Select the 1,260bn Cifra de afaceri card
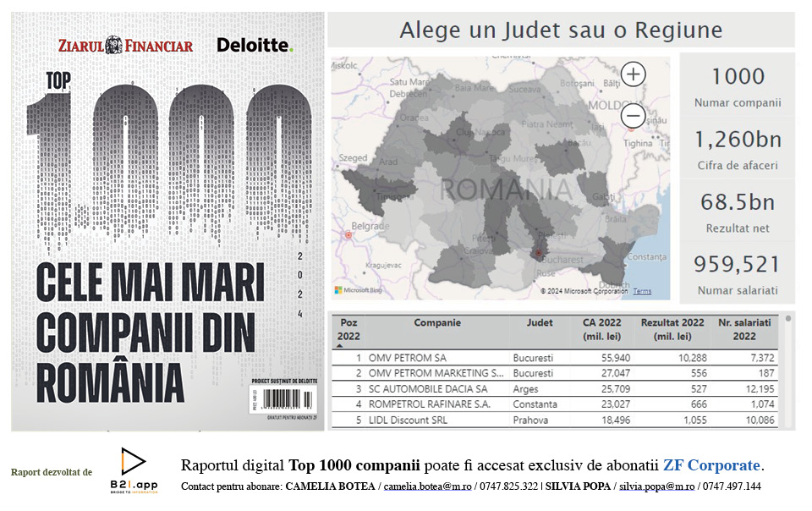 coord(738,149)
